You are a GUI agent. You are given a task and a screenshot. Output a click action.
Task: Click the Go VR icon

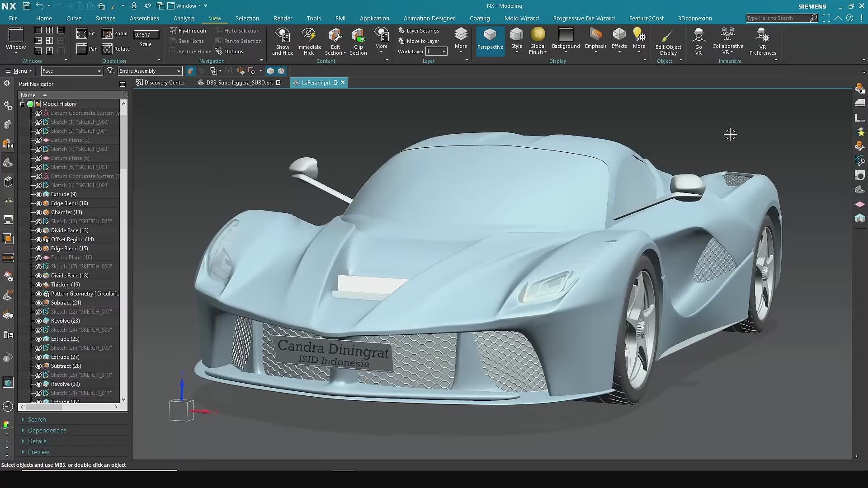pyautogui.click(x=698, y=35)
